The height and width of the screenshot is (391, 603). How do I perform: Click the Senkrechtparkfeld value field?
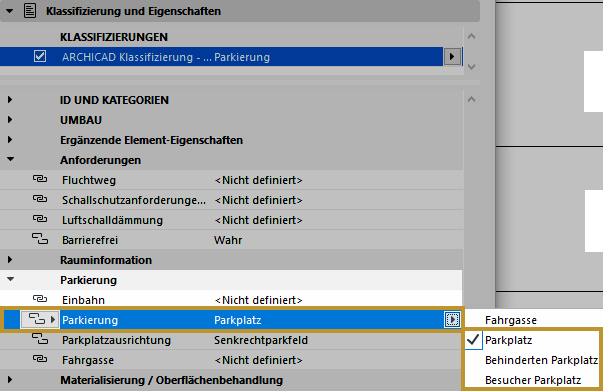click(x=261, y=340)
